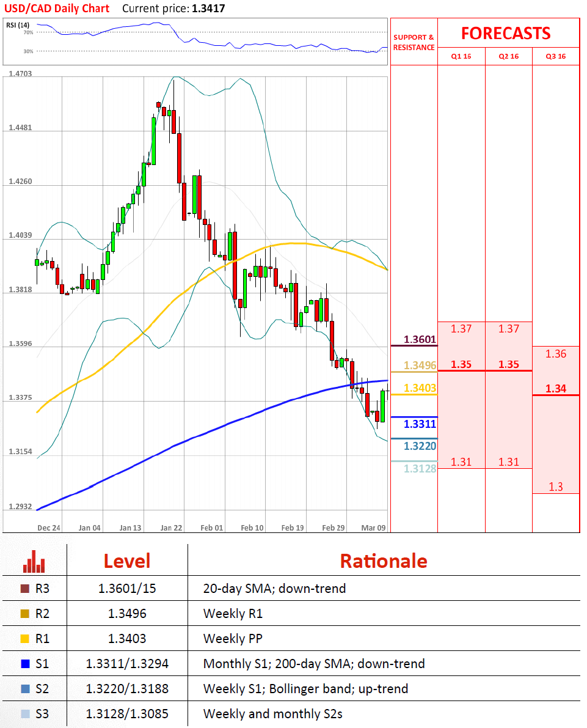Image resolution: width=587 pixels, height=728 pixels.
Task: Click the Feb 29 date axis label
Action: coord(333,528)
